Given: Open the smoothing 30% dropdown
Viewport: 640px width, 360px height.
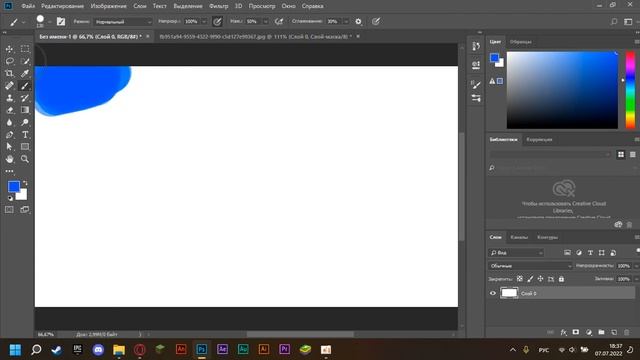Looking at the screenshot, I should coord(346,22).
